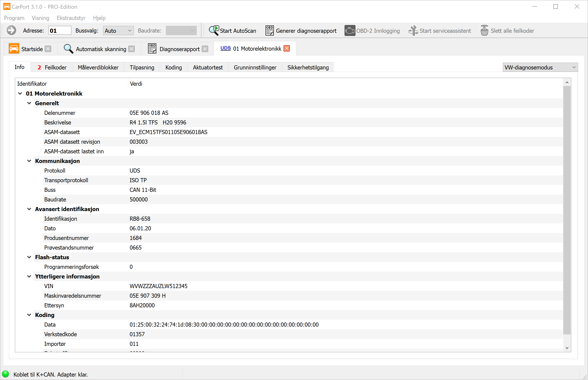This screenshot has height=380, width=588.
Task: Collapse the Kommunikasjon tree section
Action: [29, 161]
